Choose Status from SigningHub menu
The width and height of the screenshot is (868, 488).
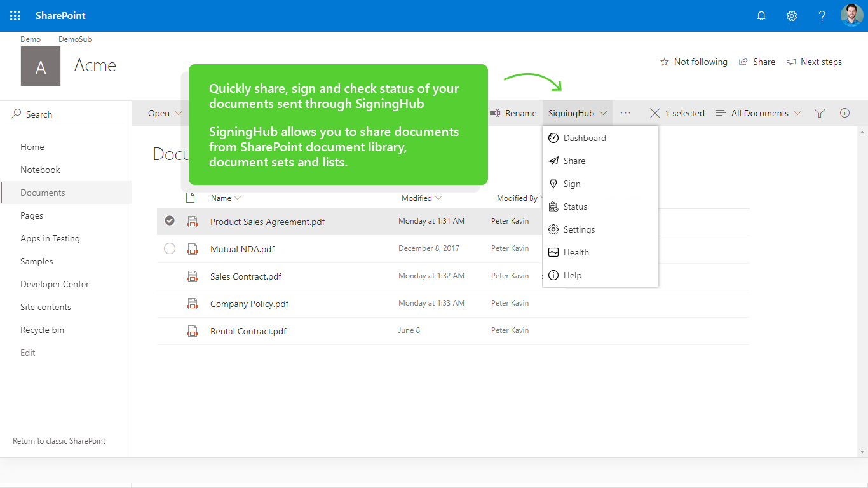[600, 207]
